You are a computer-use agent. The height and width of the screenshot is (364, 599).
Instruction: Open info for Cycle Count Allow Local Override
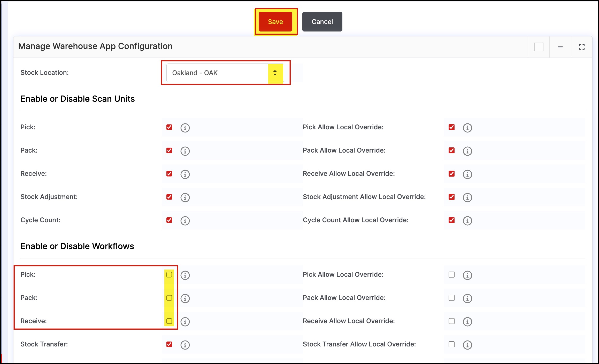(467, 221)
